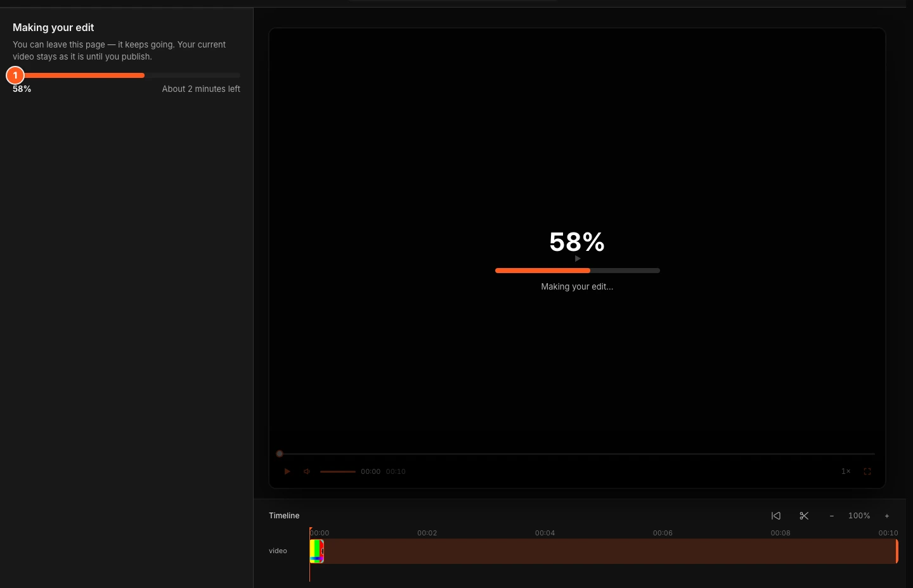The height and width of the screenshot is (588, 913).
Task: Click the center preview progress bar
Action: pos(578,271)
